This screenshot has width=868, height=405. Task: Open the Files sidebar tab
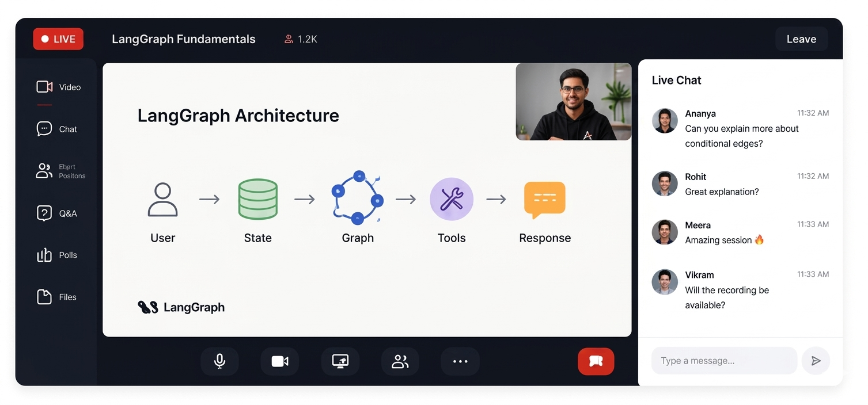coord(56,297)
